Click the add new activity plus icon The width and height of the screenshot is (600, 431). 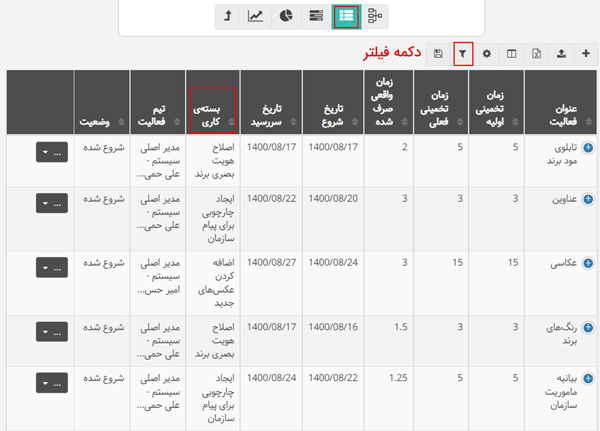coord(586,53)
